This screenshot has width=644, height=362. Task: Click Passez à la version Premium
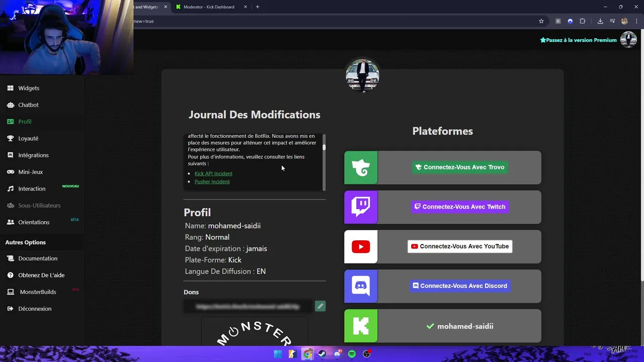point(579,40)
